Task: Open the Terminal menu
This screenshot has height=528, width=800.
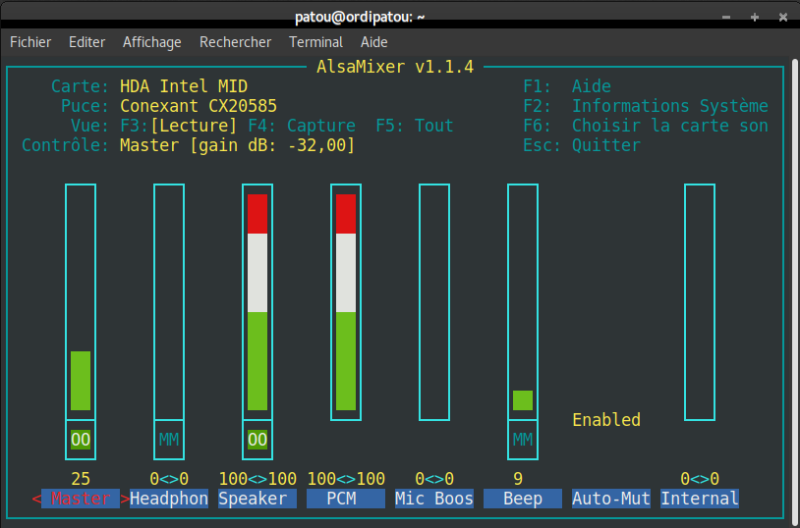Action: tap(316, 42)
